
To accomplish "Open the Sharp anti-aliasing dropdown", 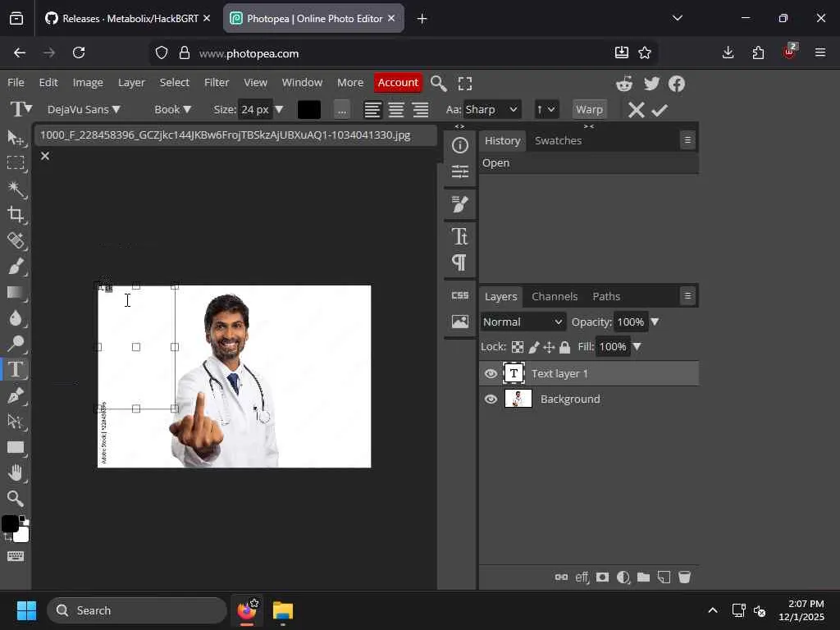I will pos(492,110).
